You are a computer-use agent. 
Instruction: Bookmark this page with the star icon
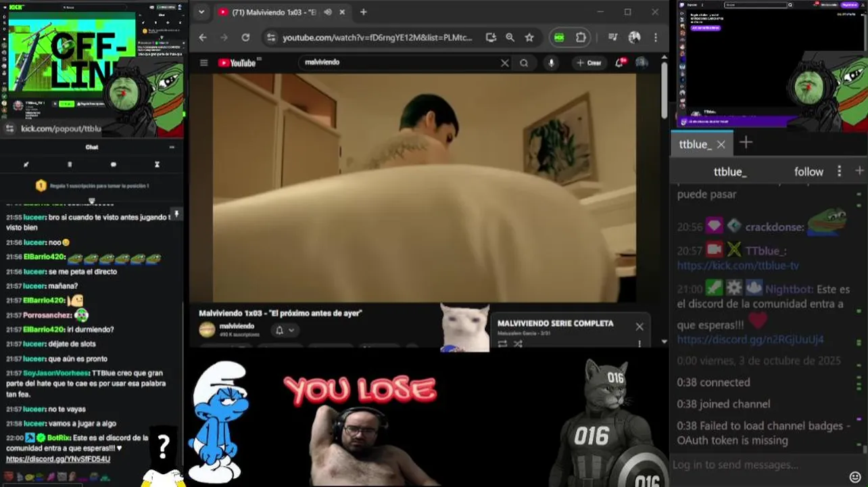tap(529, 38)
